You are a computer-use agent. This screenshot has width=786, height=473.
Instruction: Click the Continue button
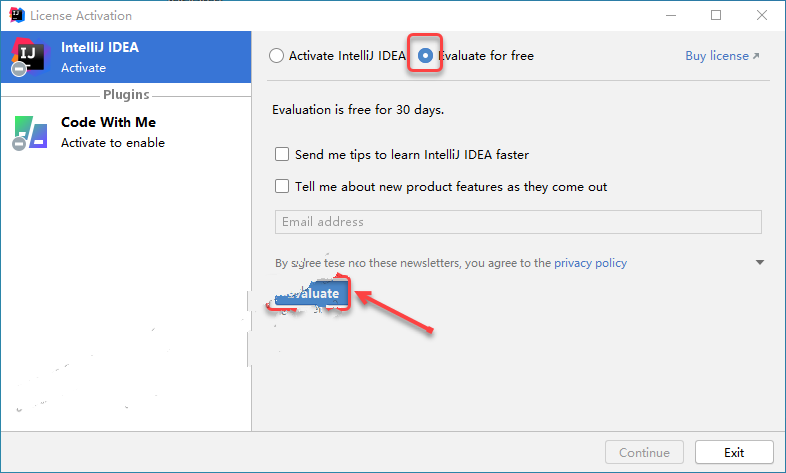click(644, 452)
